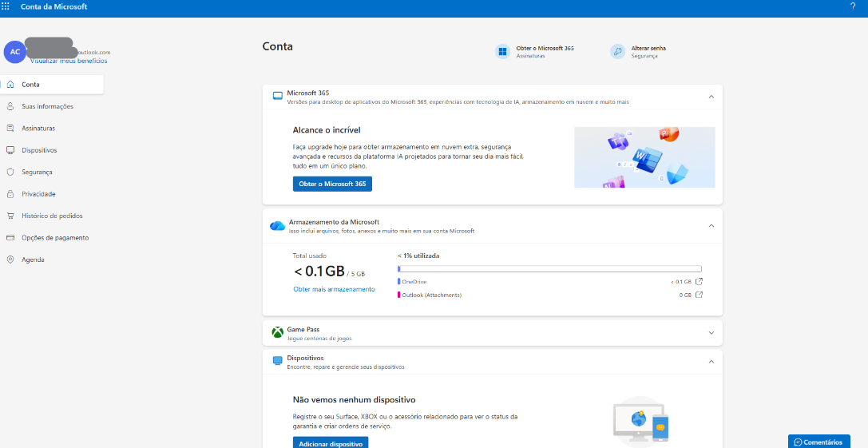Click the Suas informações person icon
Image resolution: width=868 pixels, height=448 pixels.
[10, 106]
